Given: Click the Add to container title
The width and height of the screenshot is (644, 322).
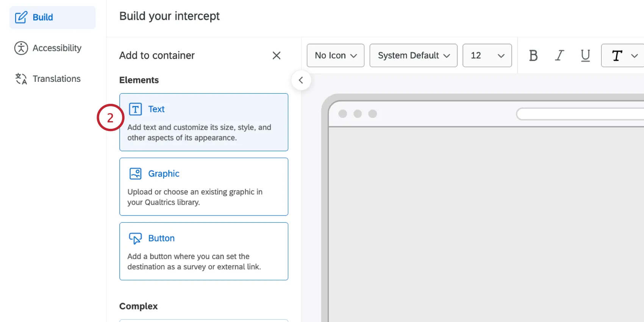Looking at the screenshot, I should (157, 56).
